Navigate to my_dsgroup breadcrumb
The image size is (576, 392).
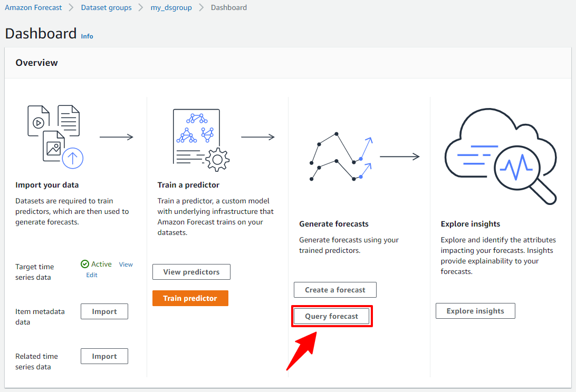171,8
